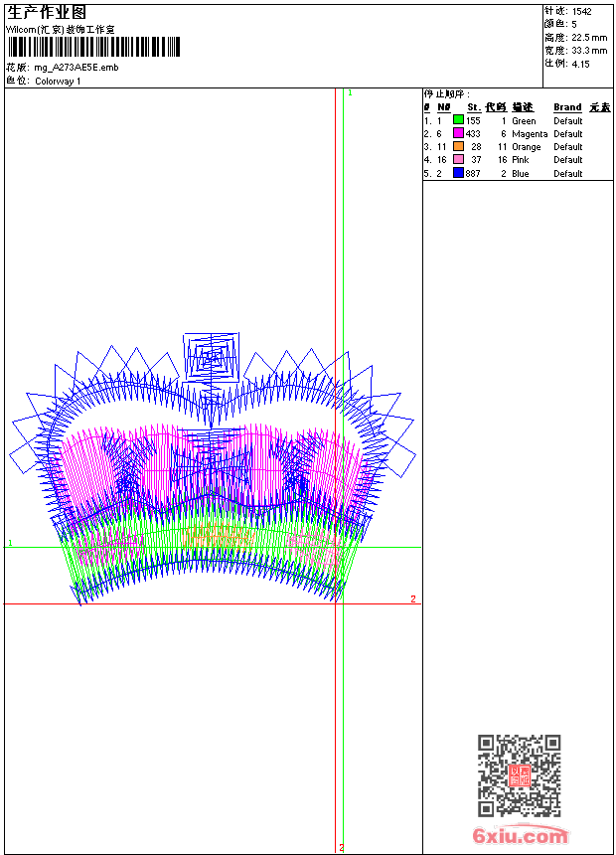Click the barcode in the header
Image resolution: width=616 pixels, height=855 pixels.
click(x=94, y=47)
